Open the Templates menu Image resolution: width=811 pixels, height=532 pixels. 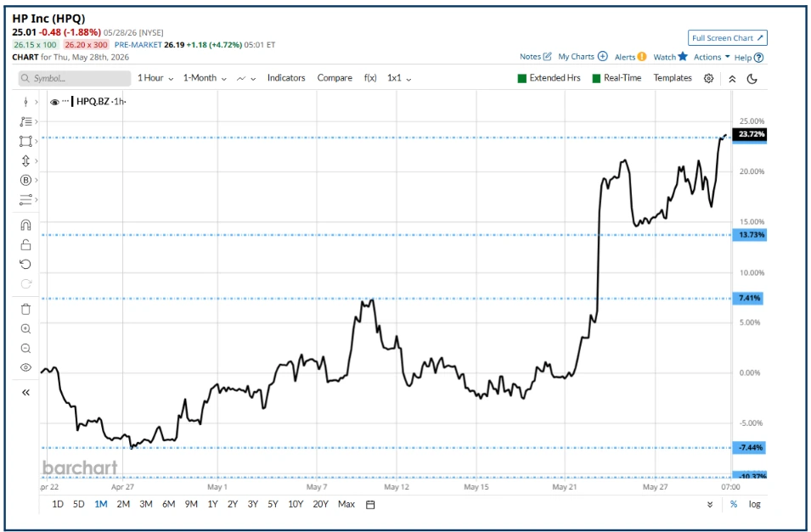tap(673, 78)
